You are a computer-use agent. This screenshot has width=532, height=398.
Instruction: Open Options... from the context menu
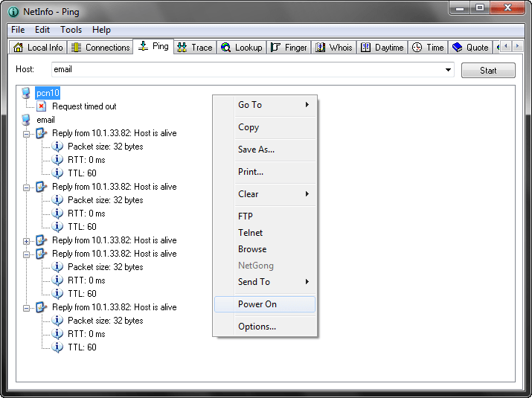tap(265, 327)
